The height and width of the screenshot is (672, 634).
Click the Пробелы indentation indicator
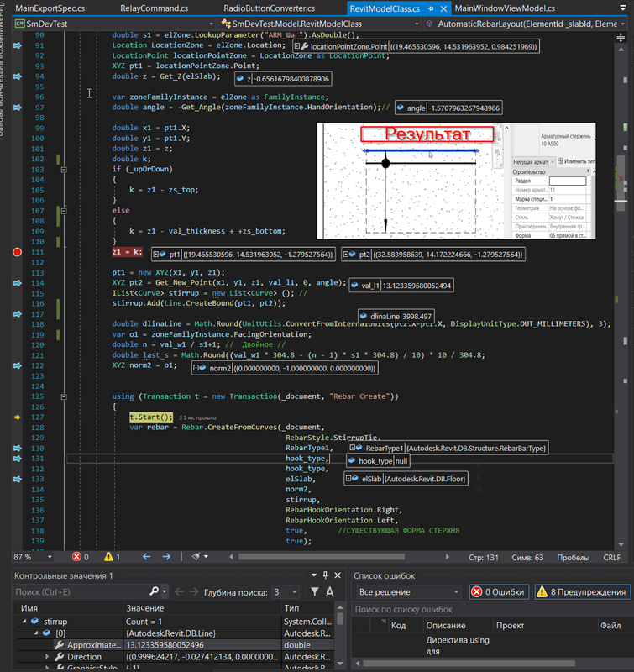tap(573, 557)
